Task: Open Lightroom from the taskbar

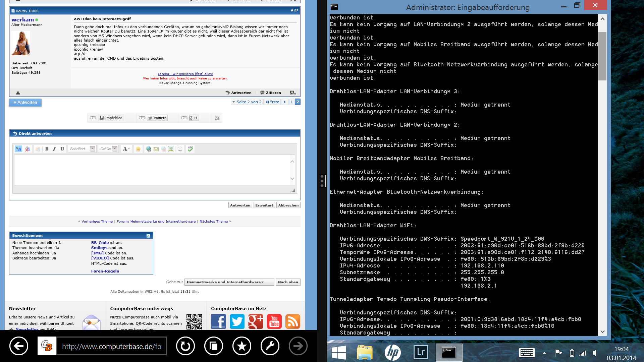Action: pyautogui.click(x=421, y=352)
